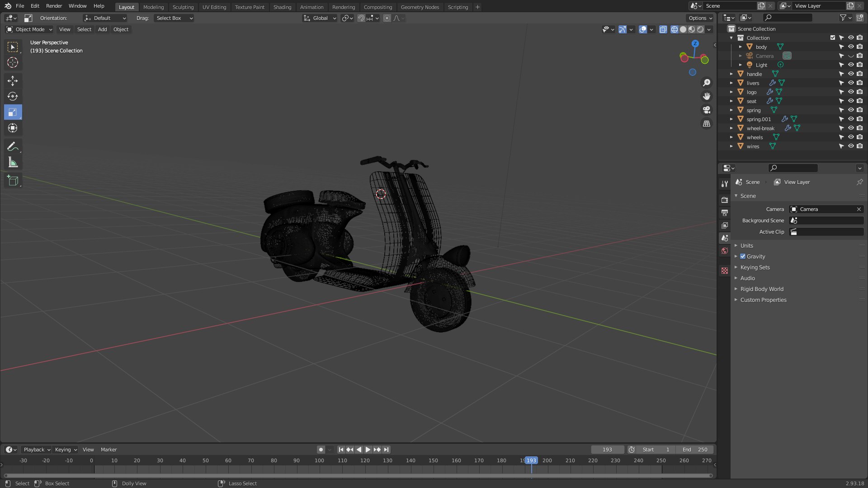
Task: Open Output properties tab icon
Action: (725, 212)
